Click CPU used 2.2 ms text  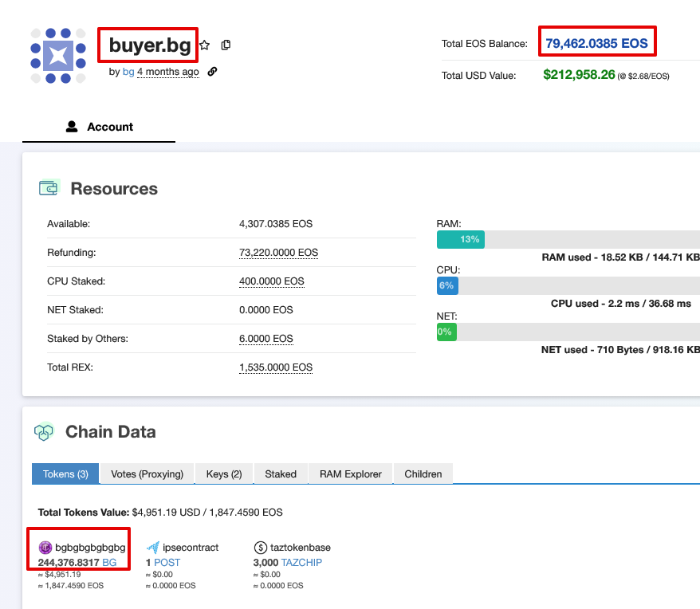pos(620,304)
